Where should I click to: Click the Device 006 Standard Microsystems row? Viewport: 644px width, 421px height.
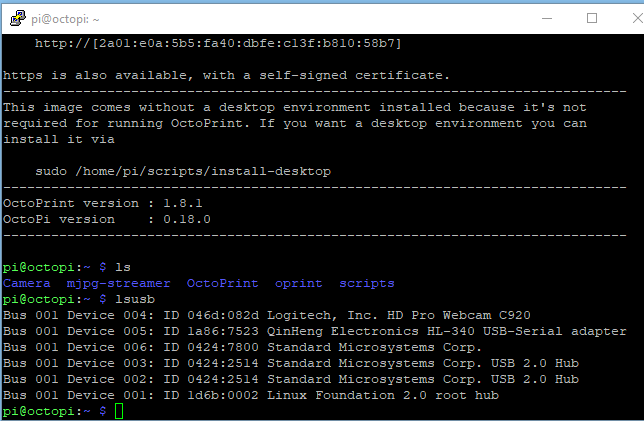(x=242, y=348)
